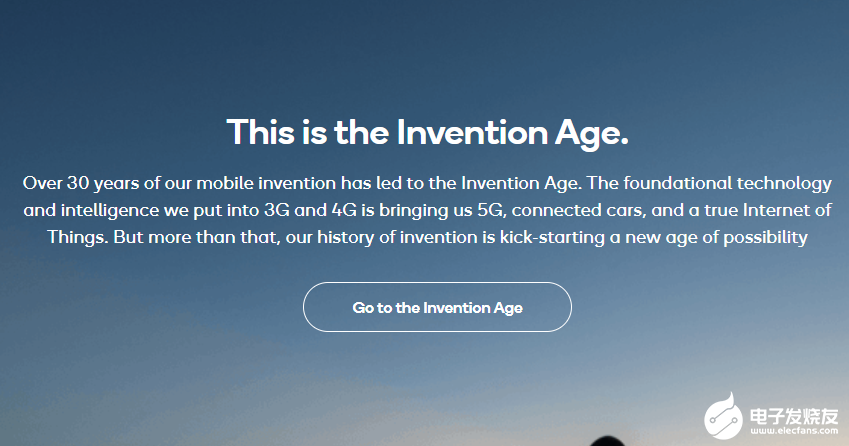Click the 电子发烧友 watermark text
The width and height of the screenshot is (849, 446).
(x=794, y=416)
